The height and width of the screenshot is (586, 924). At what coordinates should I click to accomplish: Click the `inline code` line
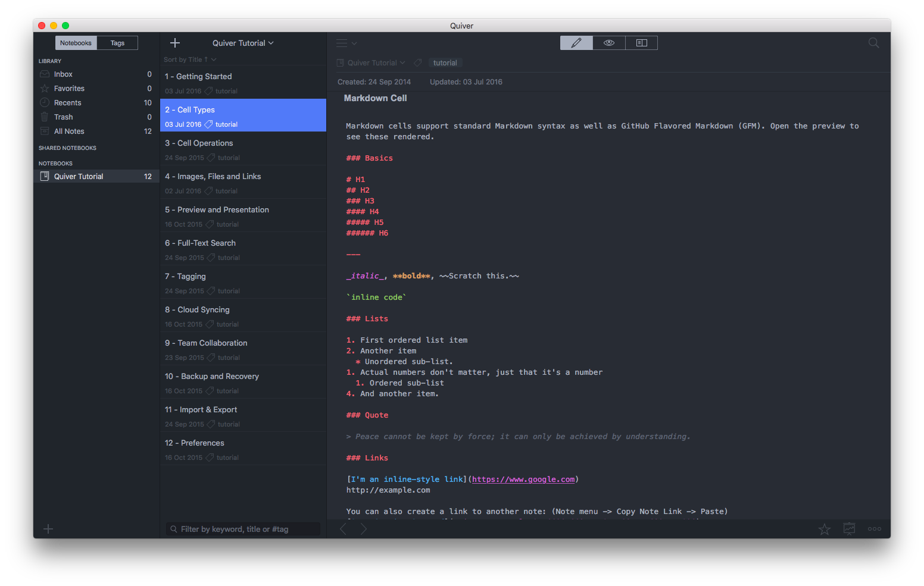pos(376,297)
